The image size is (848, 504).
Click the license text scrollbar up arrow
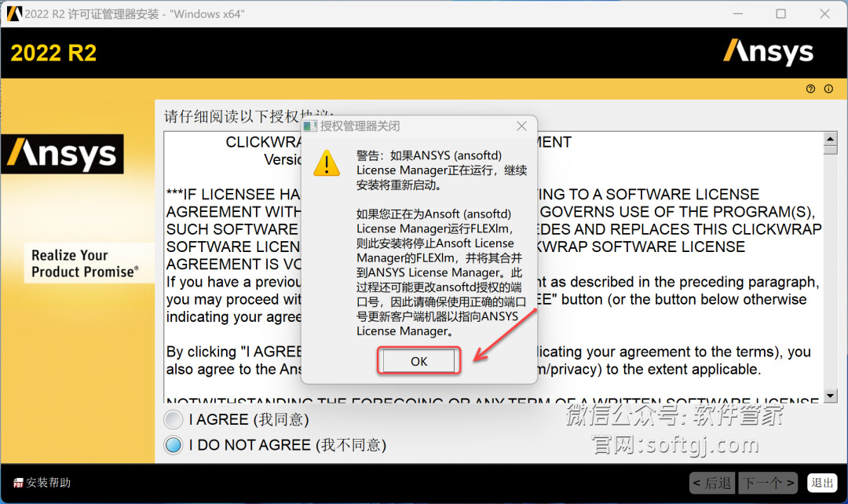(830, 139)
